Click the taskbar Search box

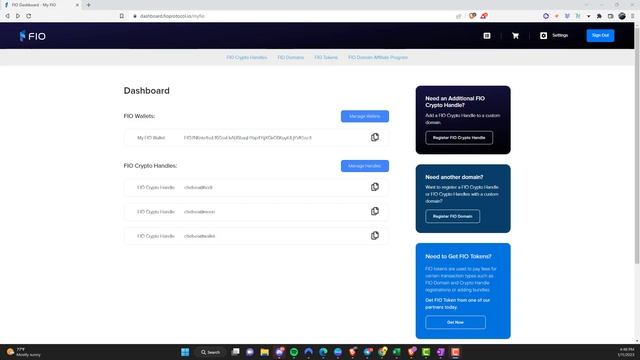210,352
